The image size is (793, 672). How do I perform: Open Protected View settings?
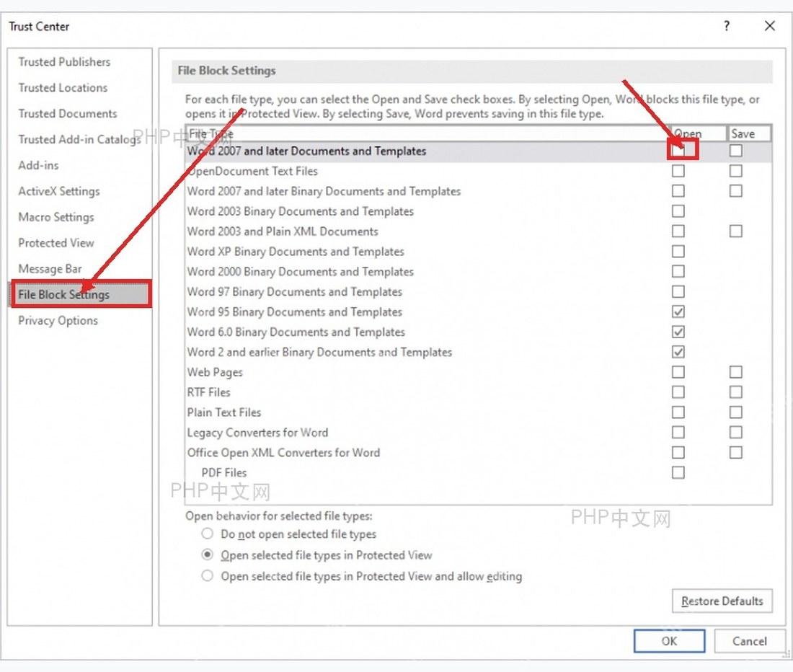[x=56, y=243]
